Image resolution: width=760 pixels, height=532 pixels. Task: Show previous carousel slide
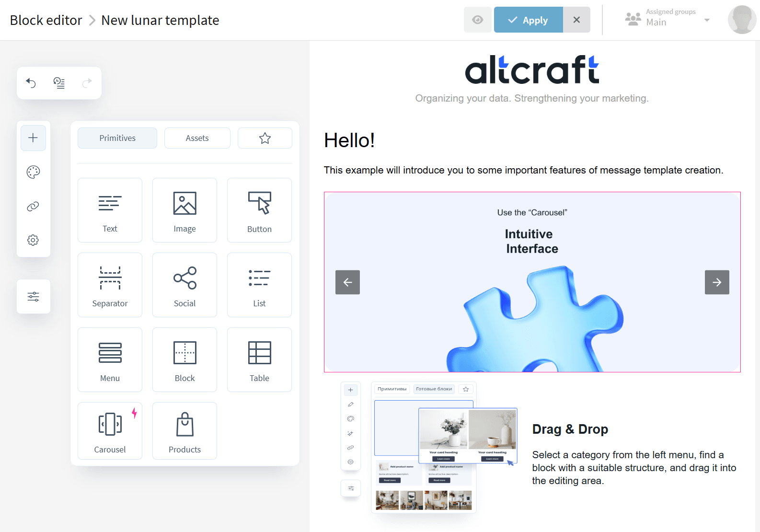[347, 282]
